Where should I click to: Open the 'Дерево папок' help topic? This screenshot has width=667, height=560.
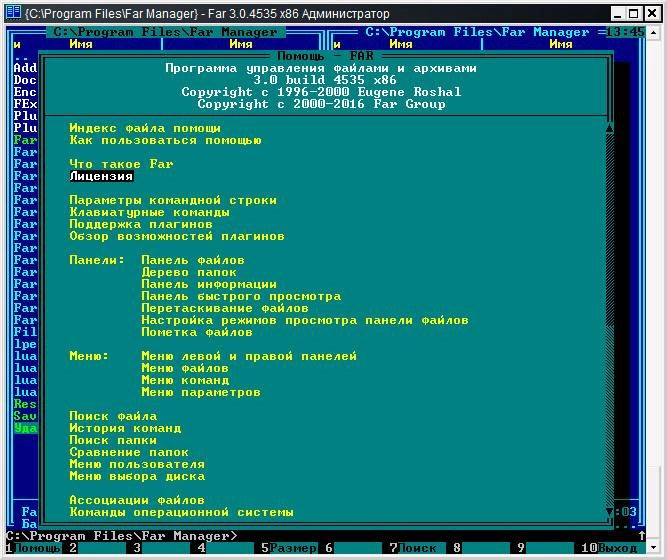189,272
